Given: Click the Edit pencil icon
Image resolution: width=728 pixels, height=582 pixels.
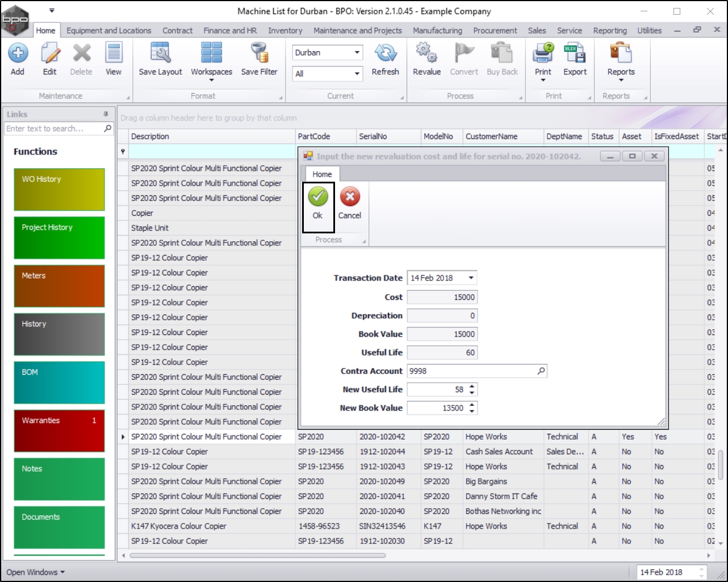Looking at the screenshot, I should click(50, 53).
